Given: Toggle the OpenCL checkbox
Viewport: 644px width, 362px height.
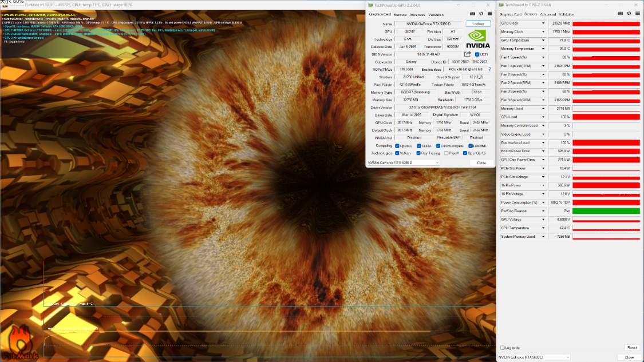Looking at the screenshot, I should point(397,146).
